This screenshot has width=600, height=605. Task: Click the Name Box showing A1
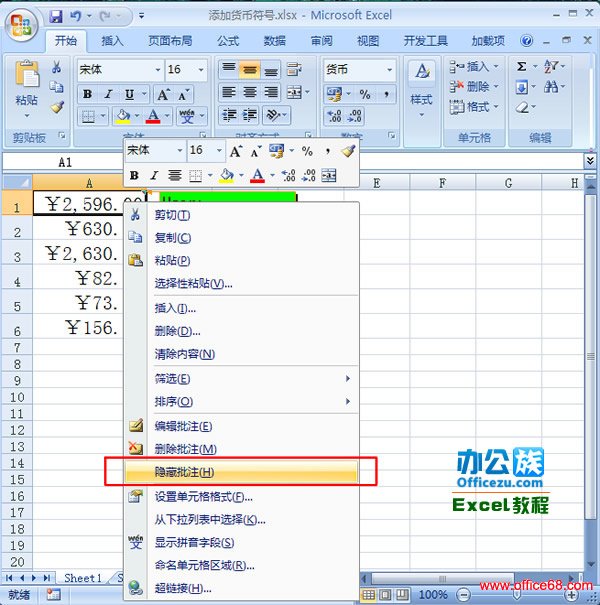point(65,162)
